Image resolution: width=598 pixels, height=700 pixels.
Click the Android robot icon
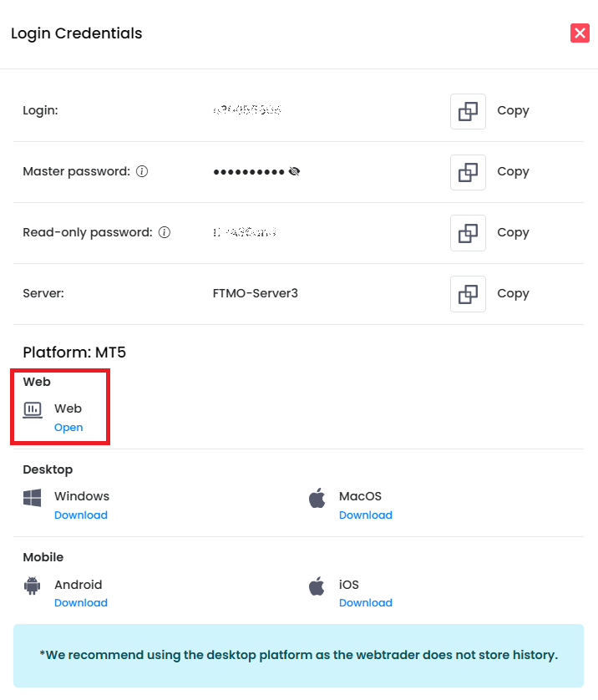(33, 586)
